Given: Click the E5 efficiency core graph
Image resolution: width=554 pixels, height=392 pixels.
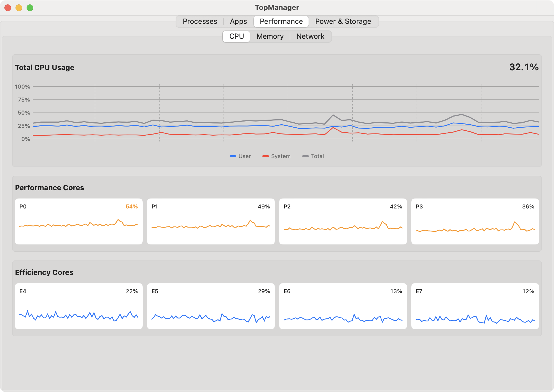Looking at the screenshot, I should point(211,306).
